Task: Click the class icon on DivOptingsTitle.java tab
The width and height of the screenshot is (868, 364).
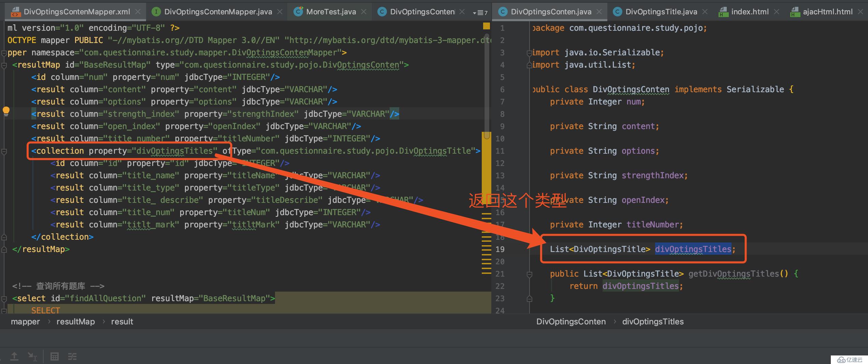Action: 617,12
